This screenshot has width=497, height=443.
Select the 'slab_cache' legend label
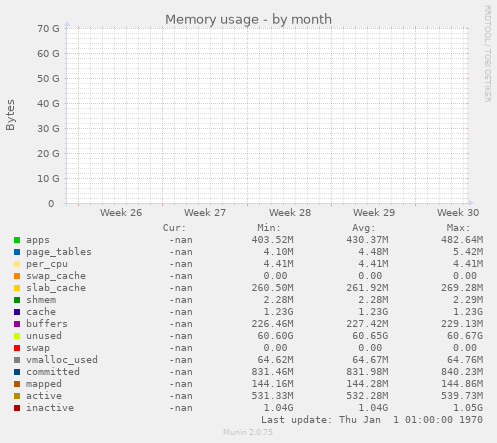click(x=56, y=288)
